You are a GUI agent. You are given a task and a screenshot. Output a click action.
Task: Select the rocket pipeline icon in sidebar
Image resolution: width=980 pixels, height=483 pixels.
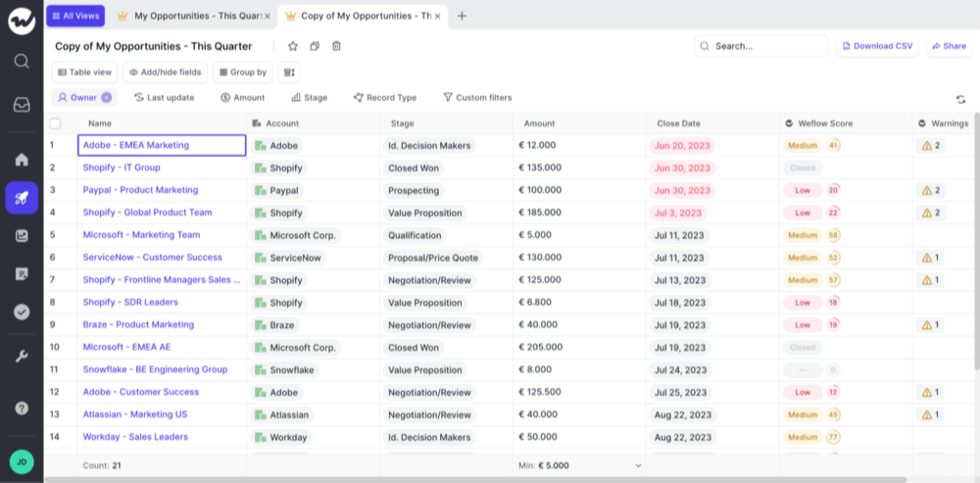(x=22, y=198)
